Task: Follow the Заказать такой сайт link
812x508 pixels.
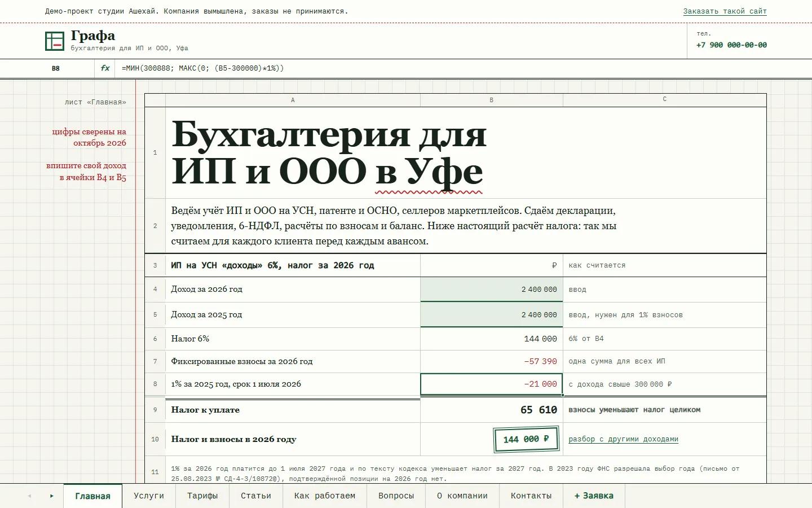Action: click(x=725, y=11)
